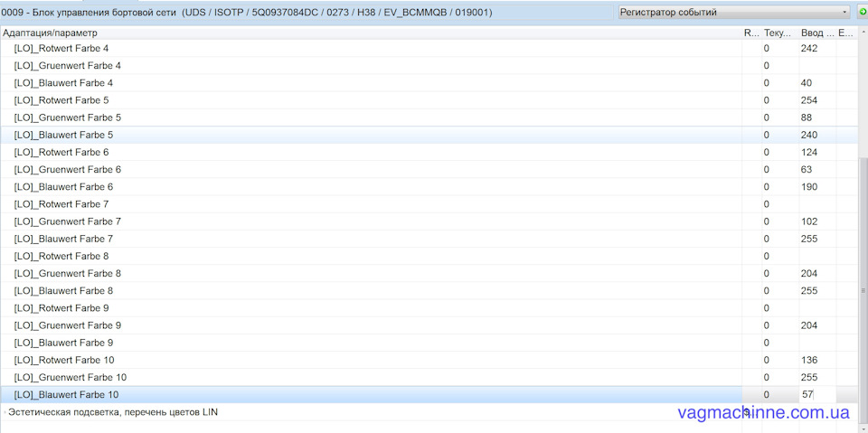Select row [LO]_Blauwert Farbe 7

click(x=429, y=239)
